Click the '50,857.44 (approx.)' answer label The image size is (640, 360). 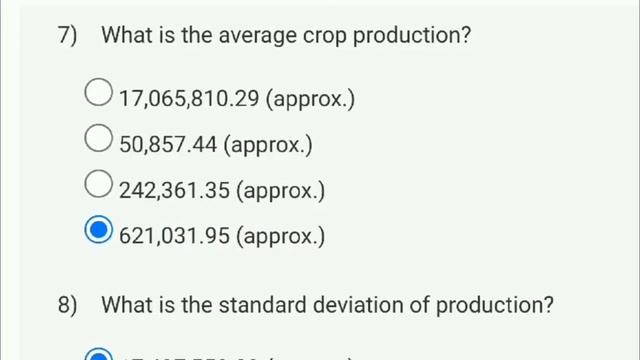pos(216,145)
